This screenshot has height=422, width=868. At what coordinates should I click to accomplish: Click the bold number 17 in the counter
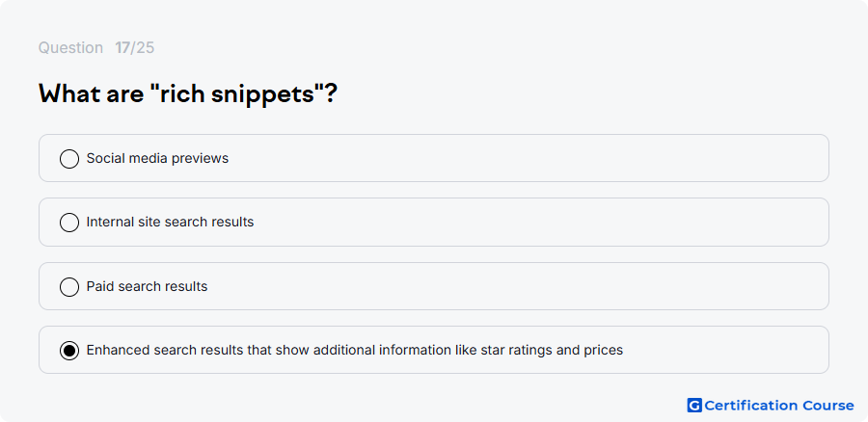click(122, 48)
